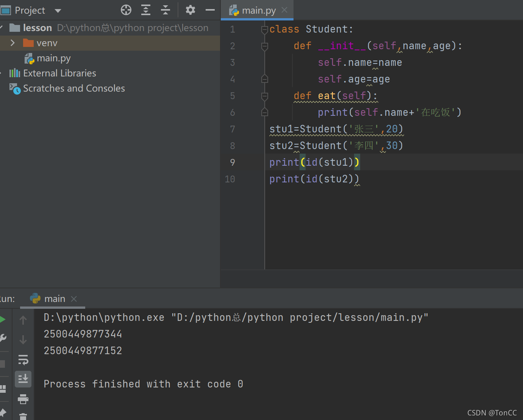Image resolution: width=523 pixels, height=420 pixels.
Task: Click the 'print(id(stu2))' code line
Action: coord(314,179)
